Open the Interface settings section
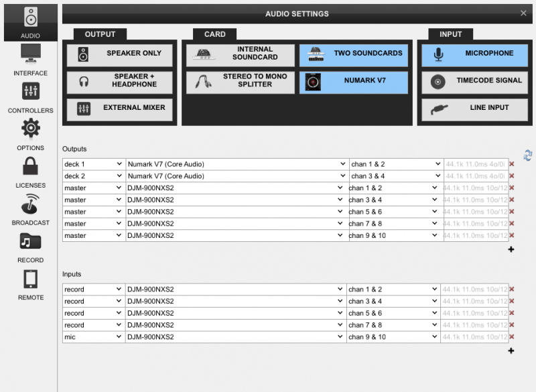Screen dimensions: 536x392 pos(30,60)
